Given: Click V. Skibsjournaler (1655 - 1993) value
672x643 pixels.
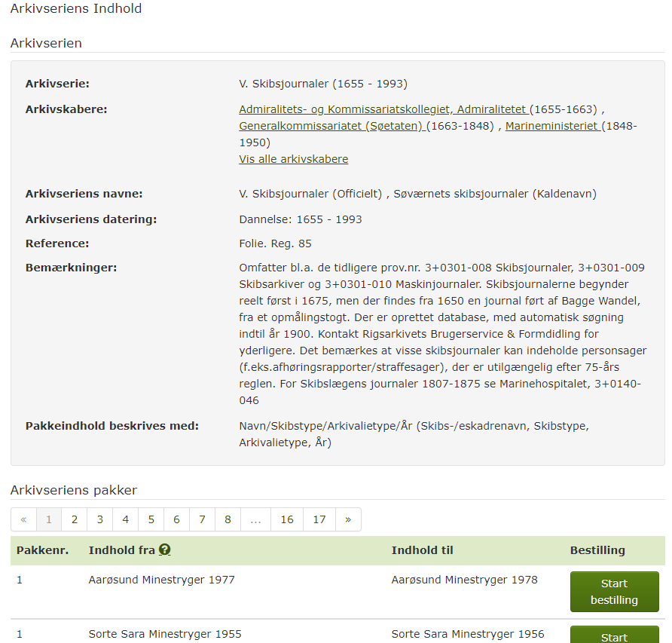Looking at the screenshot, I should pyautogui.click(x=323, y=84).
